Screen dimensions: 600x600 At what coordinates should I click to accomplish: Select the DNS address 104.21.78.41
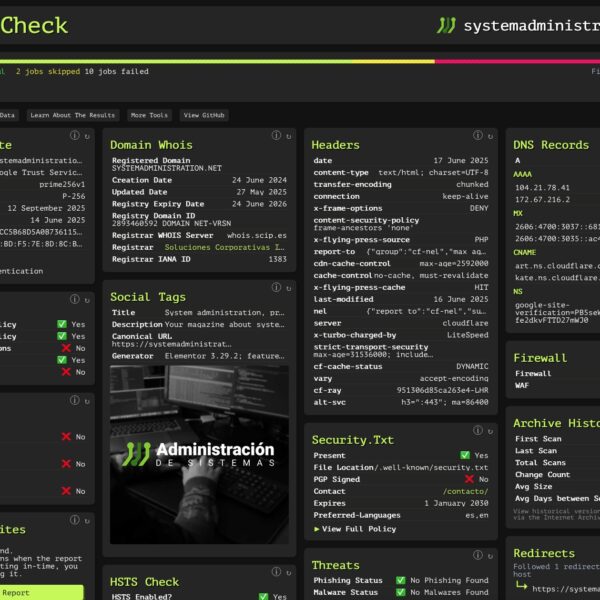(542, 188)
